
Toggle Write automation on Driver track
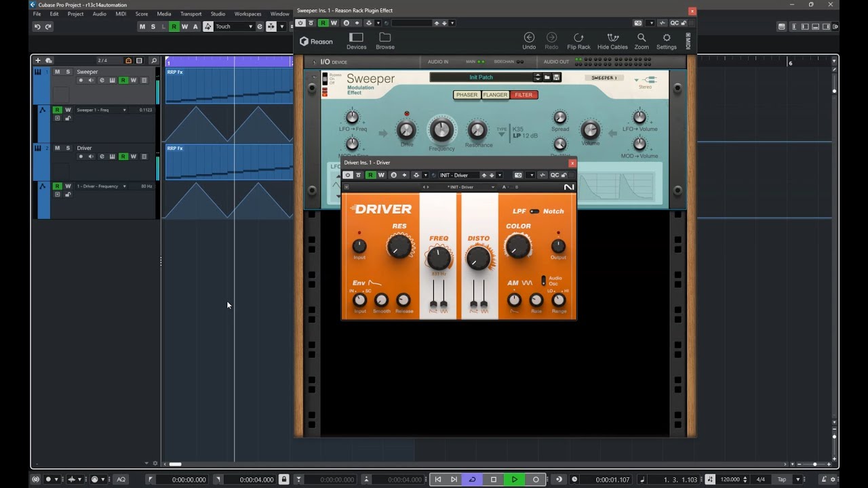134,157
